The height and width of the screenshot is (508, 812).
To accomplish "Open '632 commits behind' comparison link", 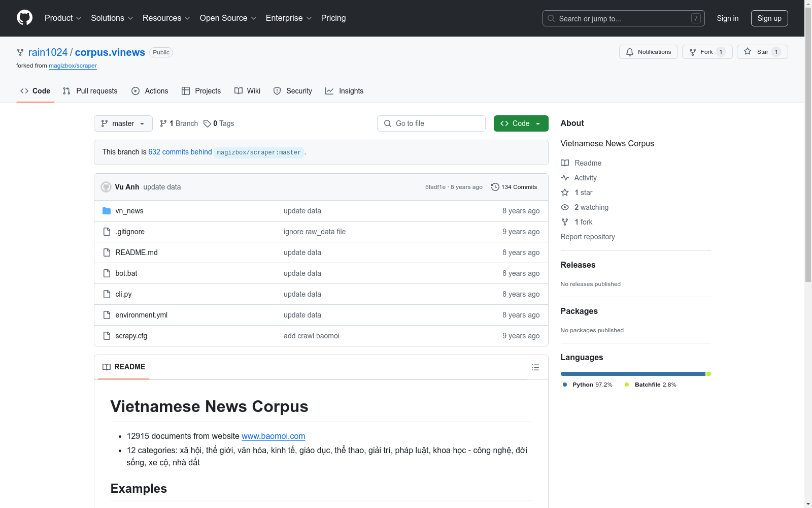I will 180,152.
